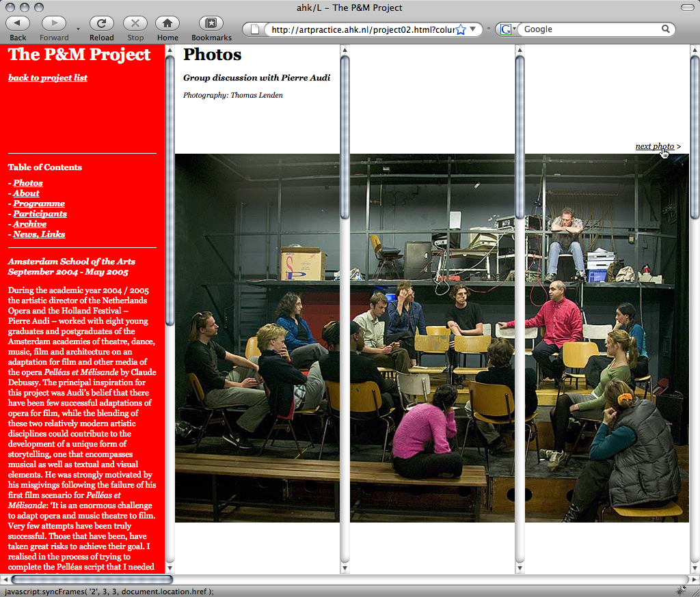
Task: Go to next photo
Action: (x=654, y=146)
